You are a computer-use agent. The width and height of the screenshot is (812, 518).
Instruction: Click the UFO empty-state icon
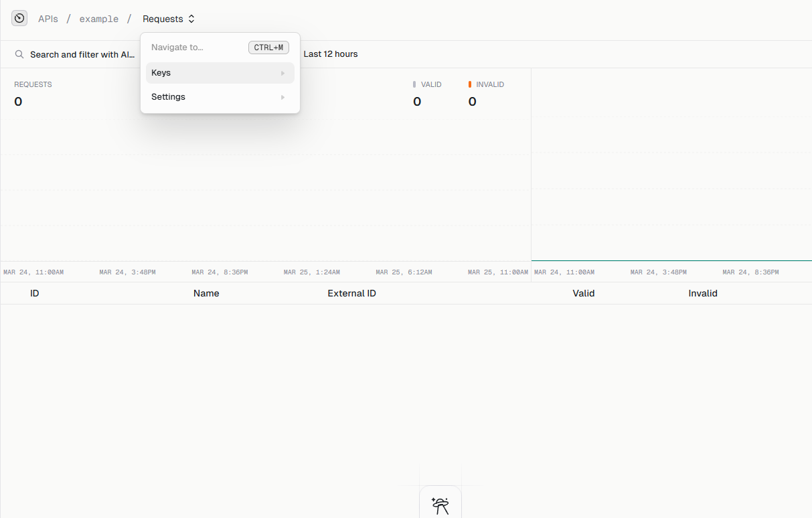(440, 505)
